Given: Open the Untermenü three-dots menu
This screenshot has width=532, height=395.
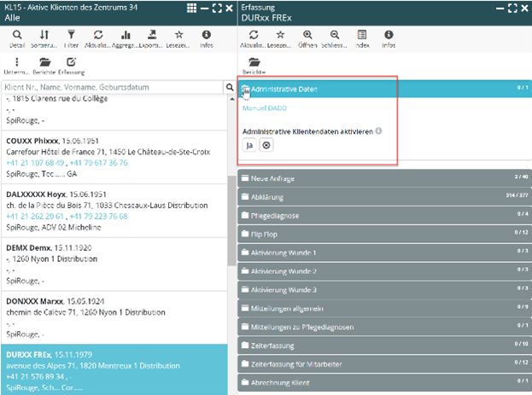Looking at the screenshot, I should 18,62.
